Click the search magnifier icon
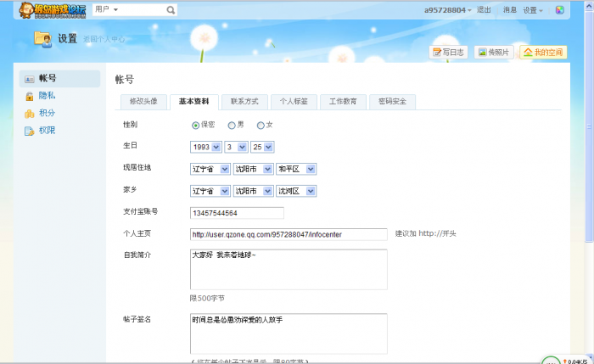The width and height of the screenshot is (594, 364). point(171,10)
